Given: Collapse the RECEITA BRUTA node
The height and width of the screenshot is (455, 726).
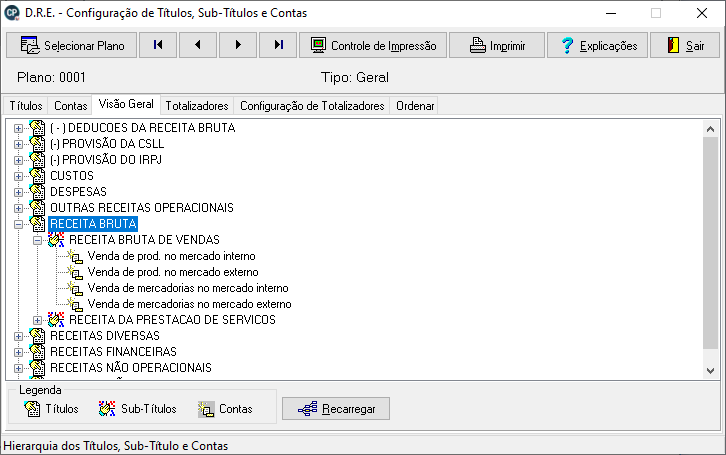Looking at the screenshot, I should click(18, 224).
